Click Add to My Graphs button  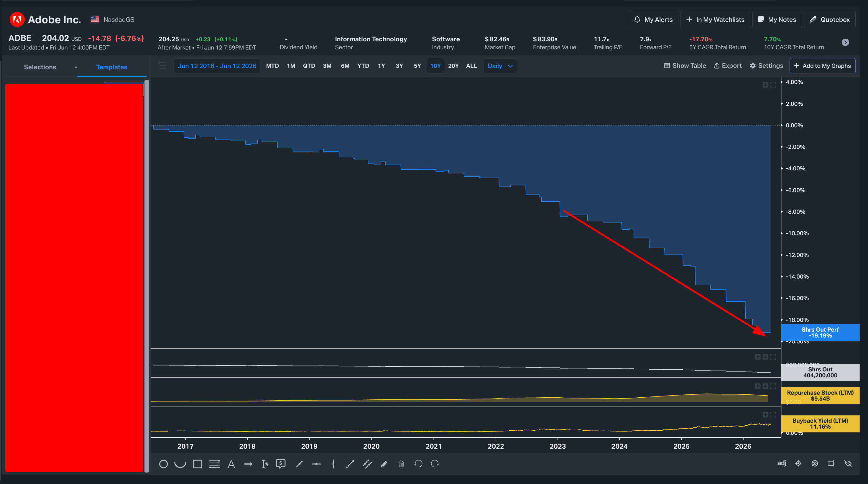tap(822, 66)
